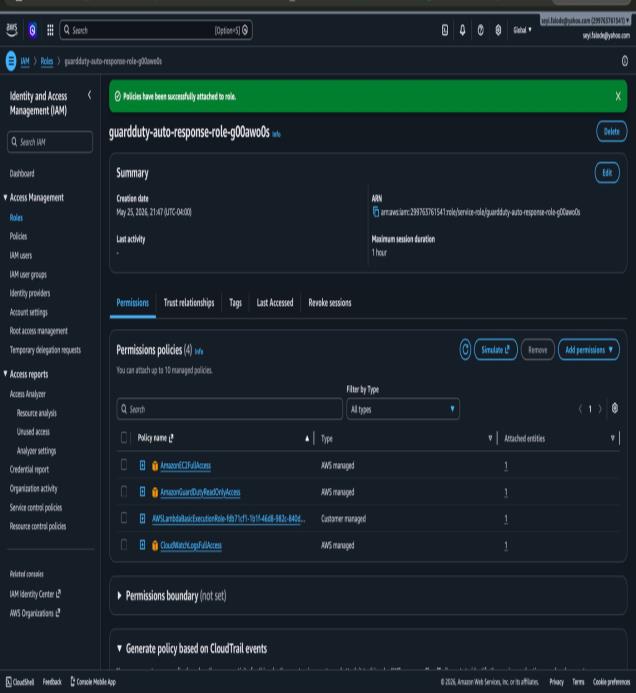
Task: Open AmazonGuardDutyReadOnlyAccess policy link
Action: coord(200,492)
